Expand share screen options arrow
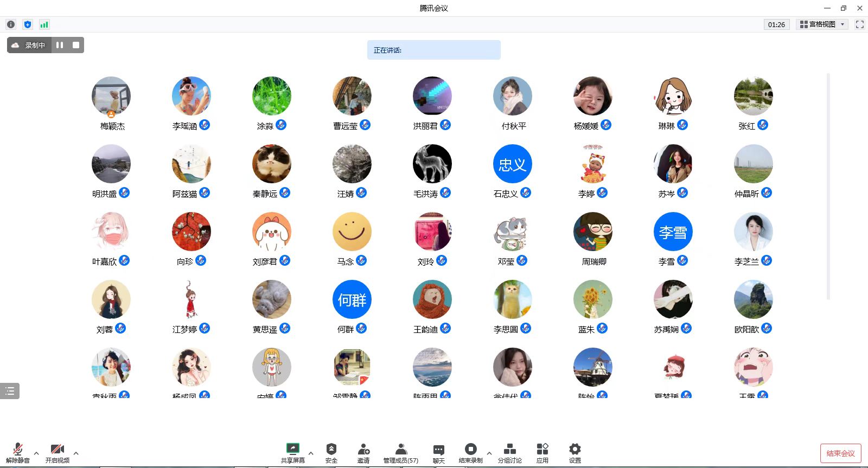 point(311,453)
